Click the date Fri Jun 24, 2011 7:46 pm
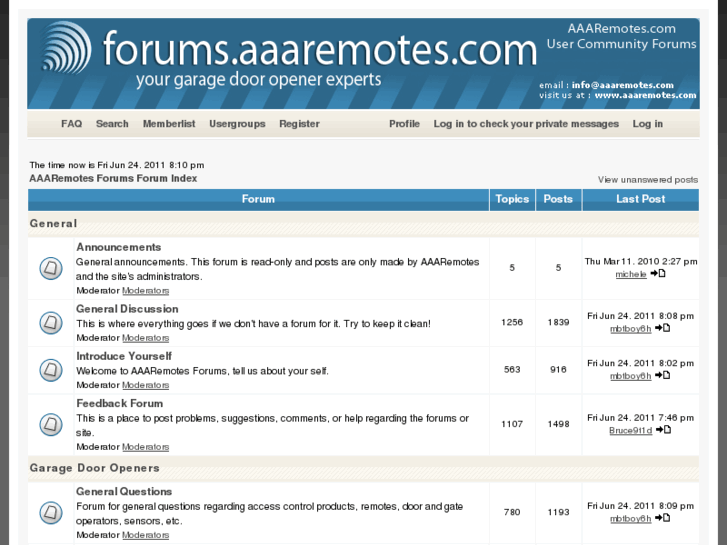727x545 pixels. [641, 418]
